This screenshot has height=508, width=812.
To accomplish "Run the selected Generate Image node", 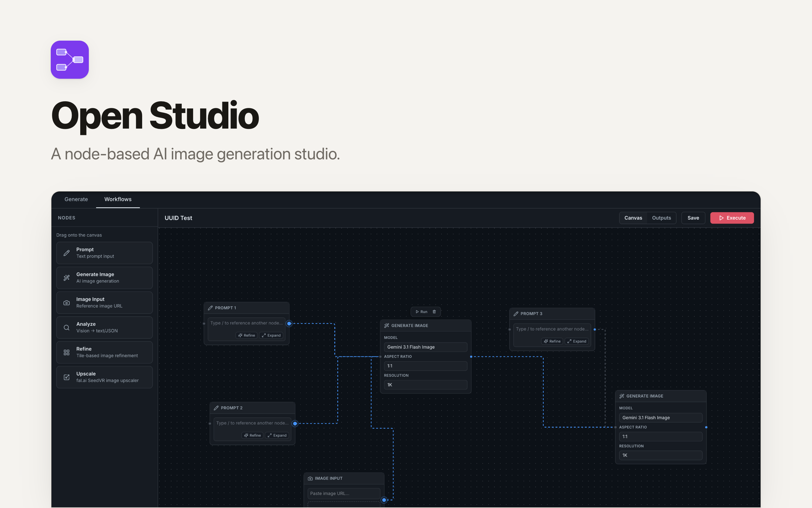I will (422, 312).
